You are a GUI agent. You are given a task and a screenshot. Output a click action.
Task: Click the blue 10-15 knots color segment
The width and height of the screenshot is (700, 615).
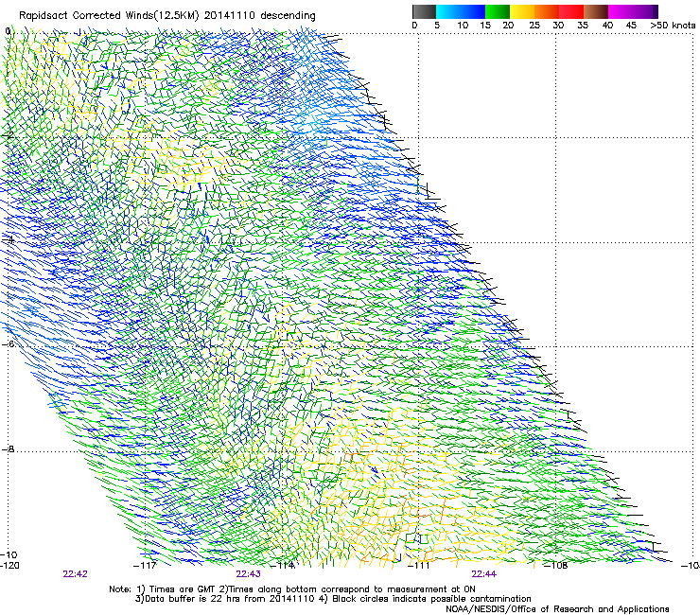tap(473, 11)
